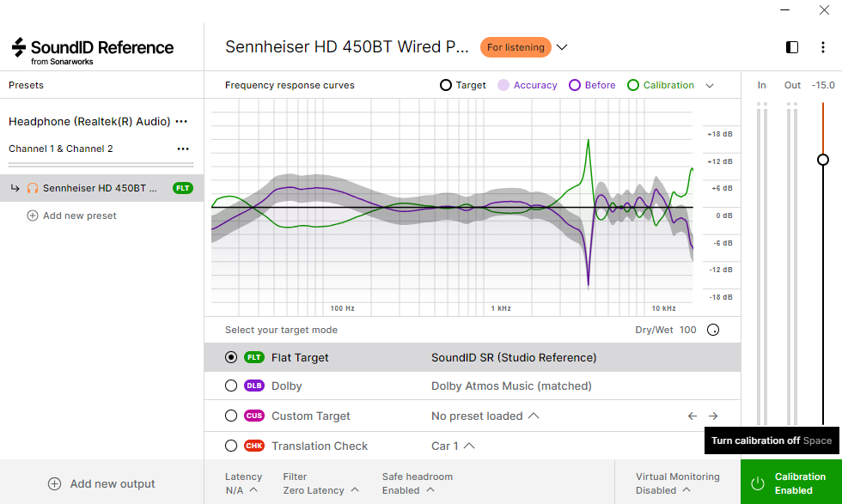Screen dimensions: 842x504
Task: Click Dolby Atmos Music (matched) text
Action: (x=511, y=386)
